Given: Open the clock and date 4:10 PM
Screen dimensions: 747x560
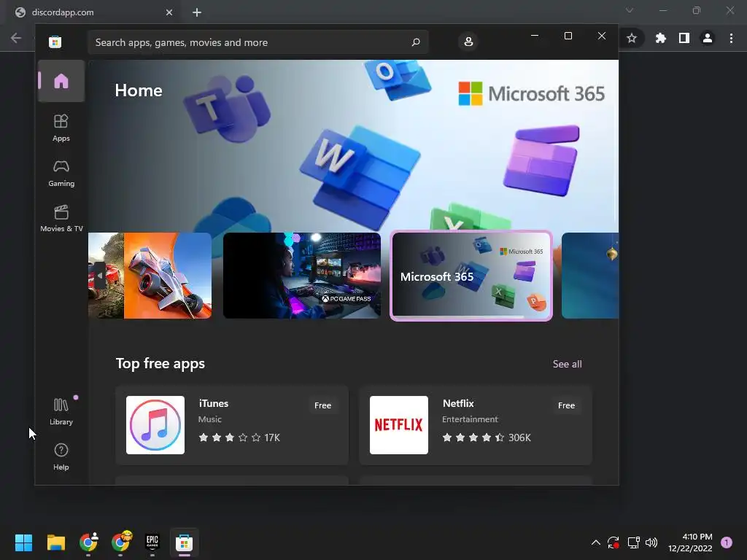Looking at the screenshot, I should pos(690,542).
